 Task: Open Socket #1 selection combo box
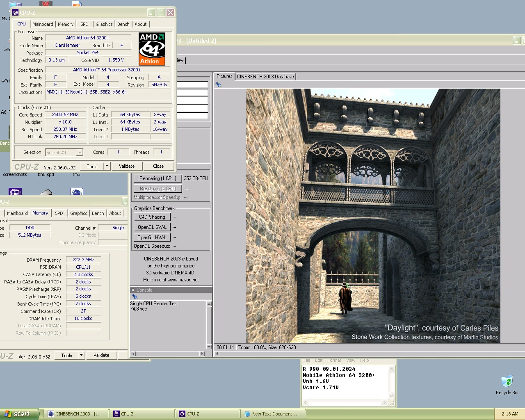tap(64, 152)
